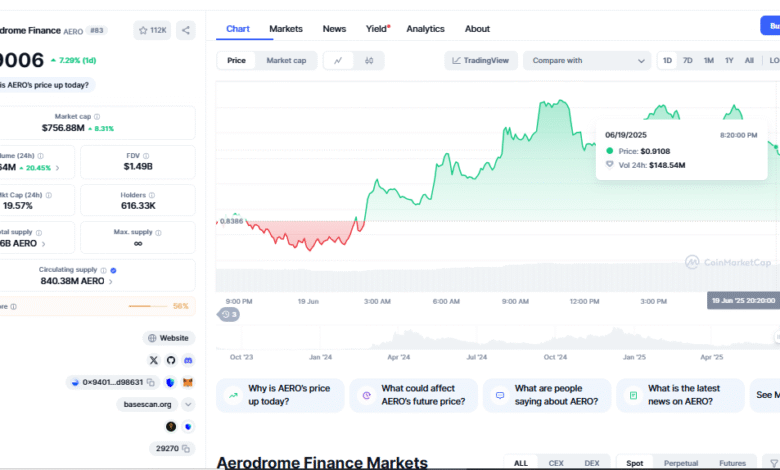Expand Volume (24h) details chevron
Viewport: 780px width, 470px height.
point(58,168)
